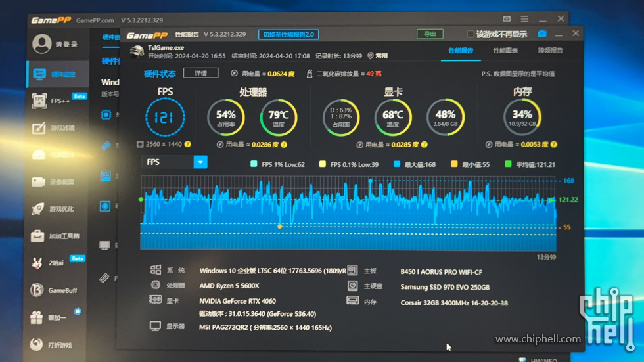Viewport: 644px width, 362px height.
Task: Switch to the 性能报告 tab
Action: click(x=461, y=51)
